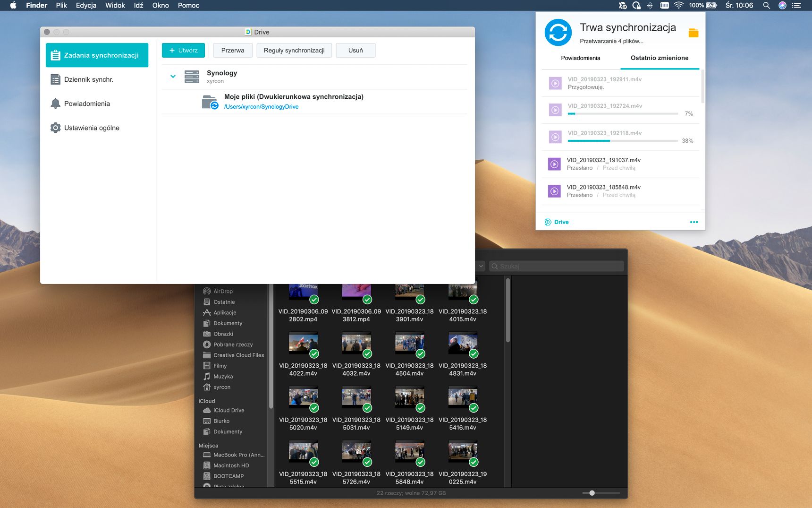The height and width of the screenshot is (508, 812).
Task: Open the Widok menu
Action: [115, 5]
